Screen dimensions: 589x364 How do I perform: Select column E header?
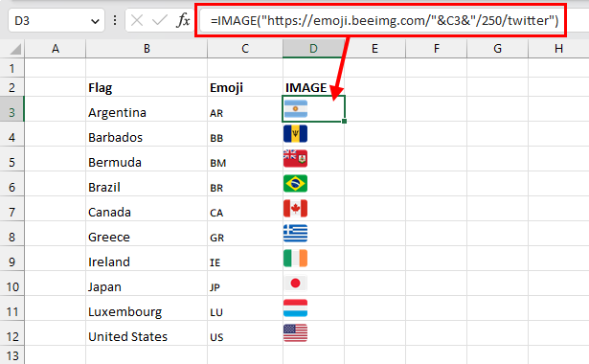(374, 49)
